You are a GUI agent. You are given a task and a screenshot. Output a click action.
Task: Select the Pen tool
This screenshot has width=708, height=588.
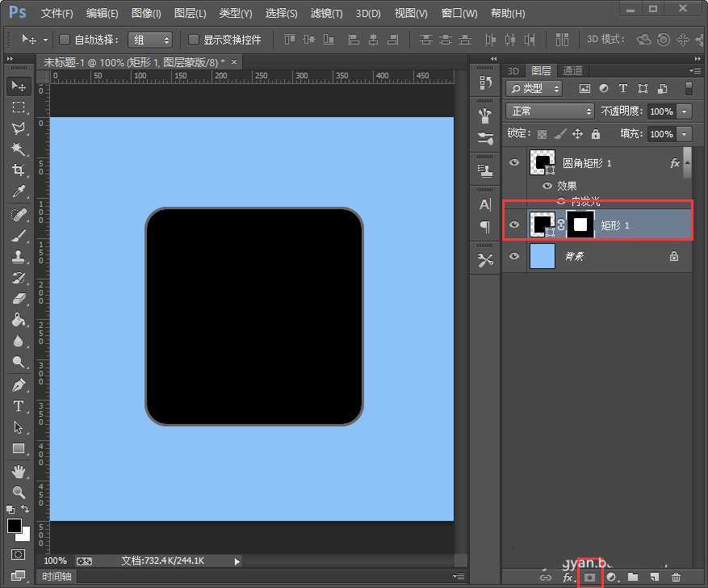18,384
